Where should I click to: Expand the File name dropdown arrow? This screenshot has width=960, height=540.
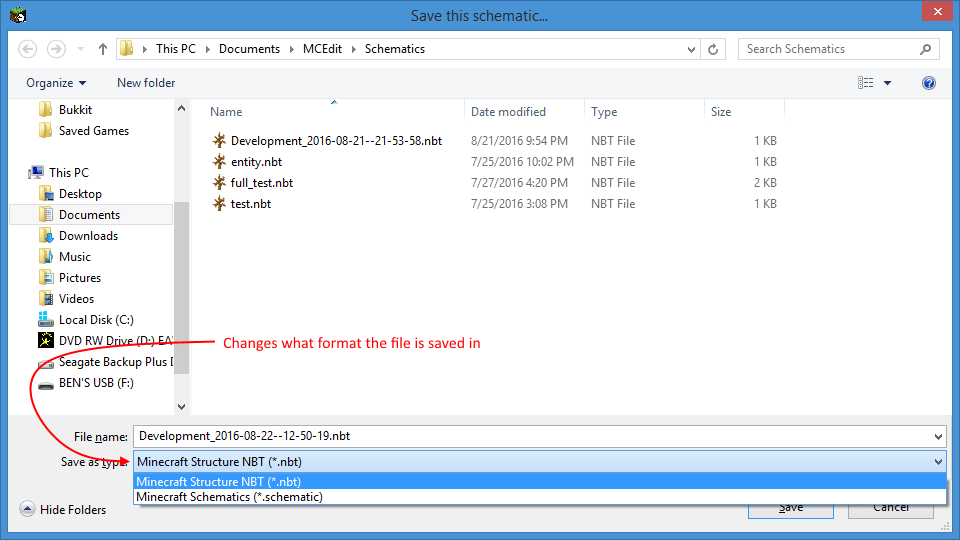point(938,437)
